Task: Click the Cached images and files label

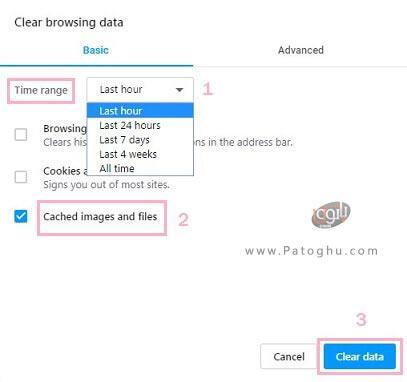Action: click(x=100, y=217)
